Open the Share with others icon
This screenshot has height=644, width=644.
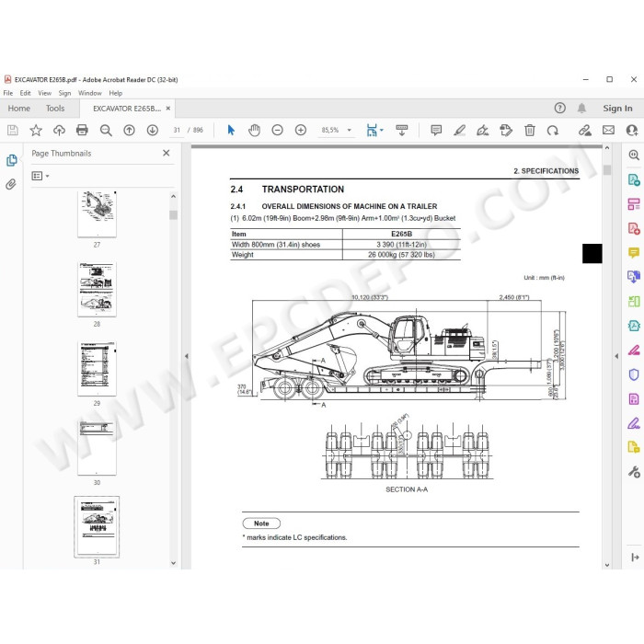pyautogui.click(x=632, y=131)
